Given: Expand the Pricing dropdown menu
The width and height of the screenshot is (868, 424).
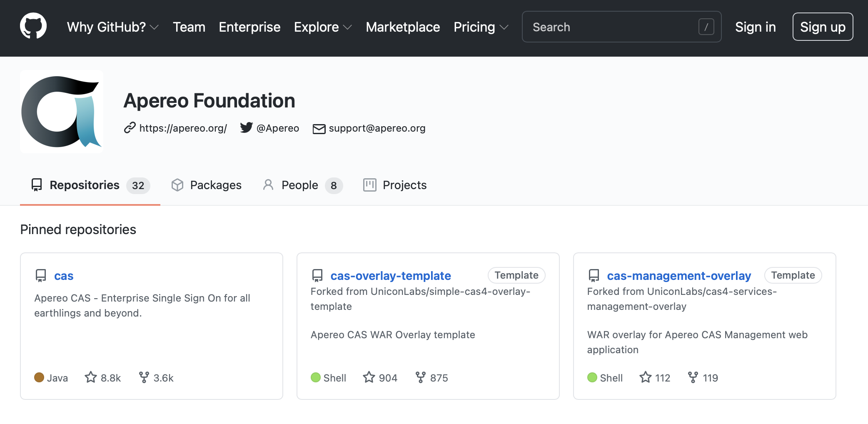Looking at the screenshot, I should (481, 27).
